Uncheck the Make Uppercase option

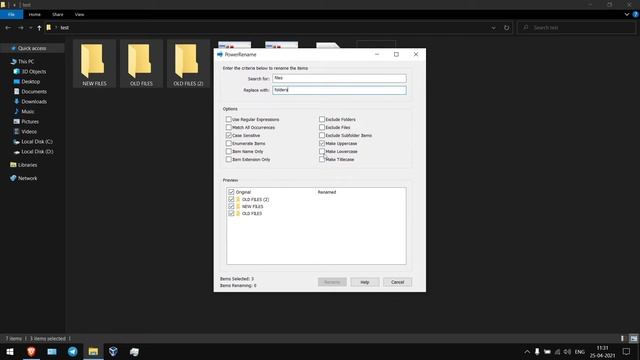(x=322, y=143)
